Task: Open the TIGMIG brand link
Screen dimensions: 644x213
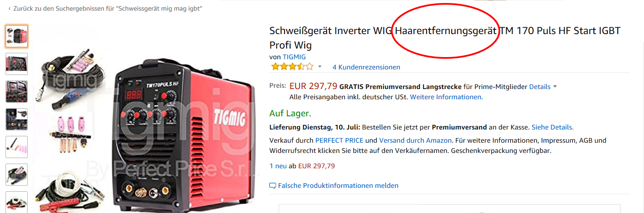Action: (x=294, y=57)
